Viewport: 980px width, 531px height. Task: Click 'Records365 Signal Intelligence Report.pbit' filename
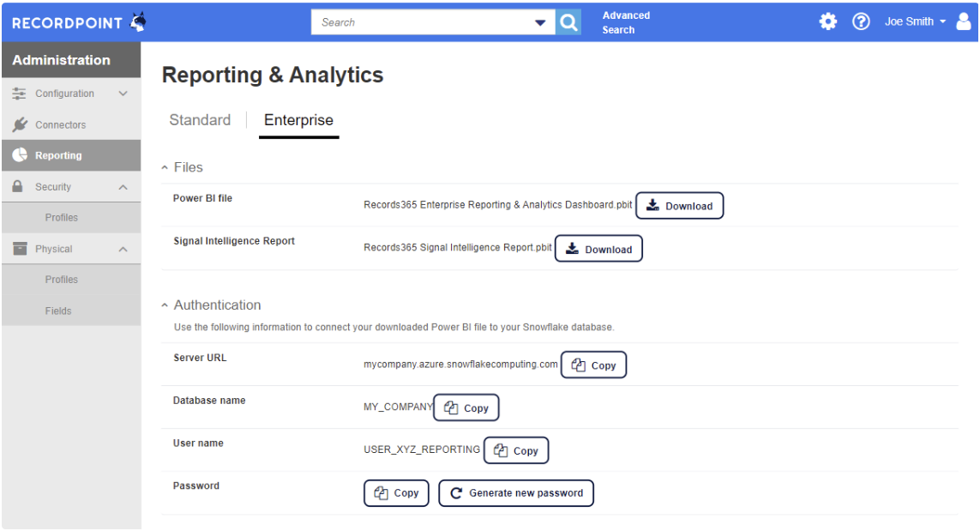point(458,247)
